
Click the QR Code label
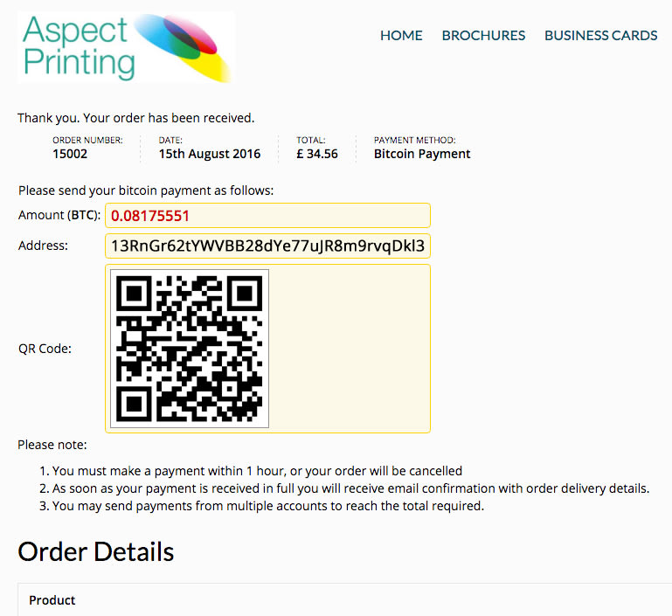tap(45, 349)
